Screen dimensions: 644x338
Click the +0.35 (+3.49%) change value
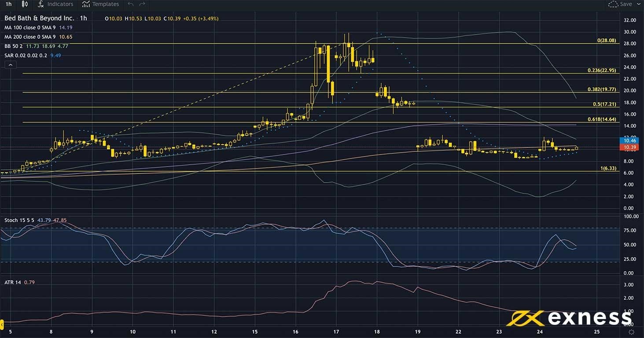coord(201,18)
